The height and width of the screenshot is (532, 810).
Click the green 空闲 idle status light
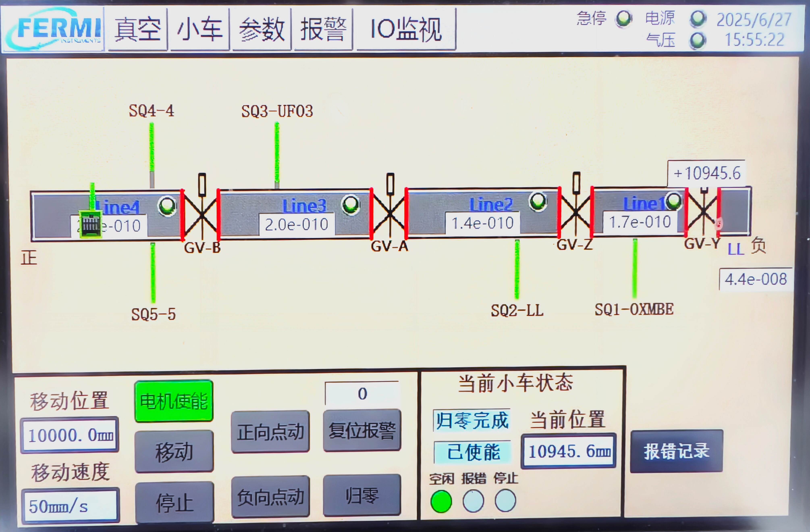point(441,501)
